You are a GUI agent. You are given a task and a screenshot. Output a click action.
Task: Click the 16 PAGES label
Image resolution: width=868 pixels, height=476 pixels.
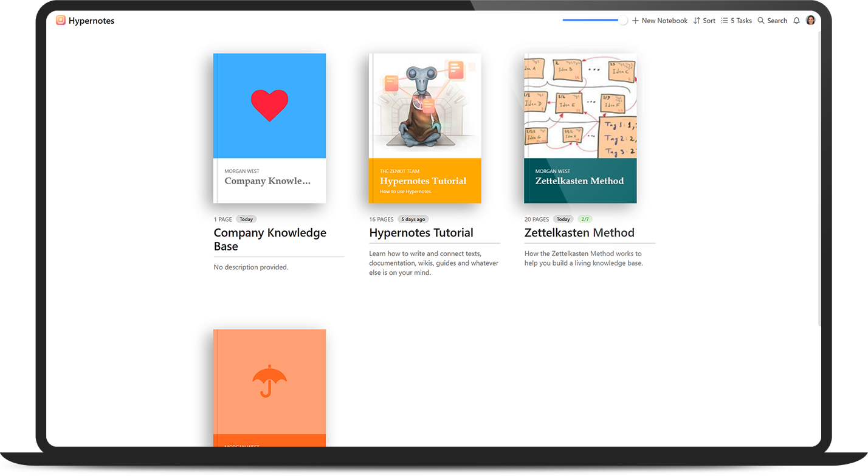tap(382, 219)
